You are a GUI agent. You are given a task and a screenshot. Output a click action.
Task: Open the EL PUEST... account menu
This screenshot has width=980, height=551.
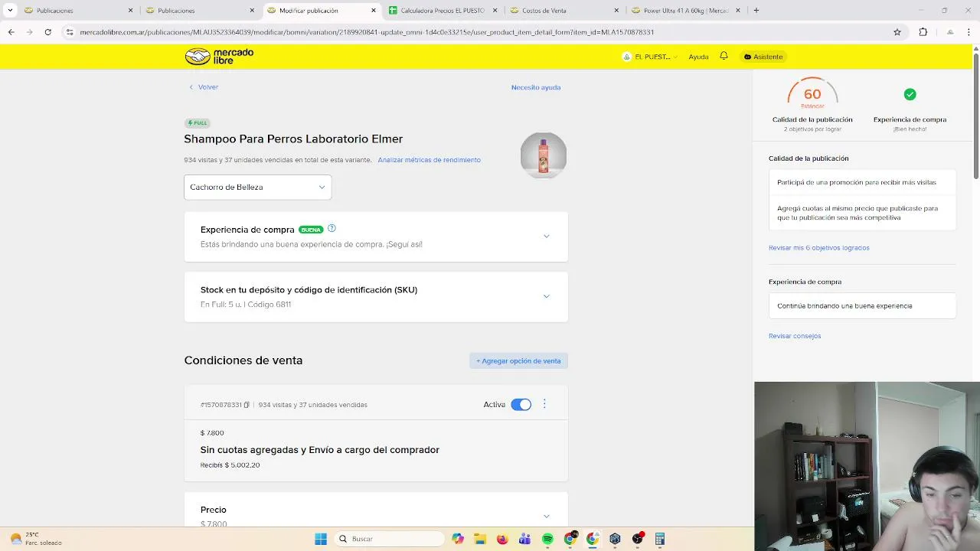pyautogui.click(x=650, y=57)
